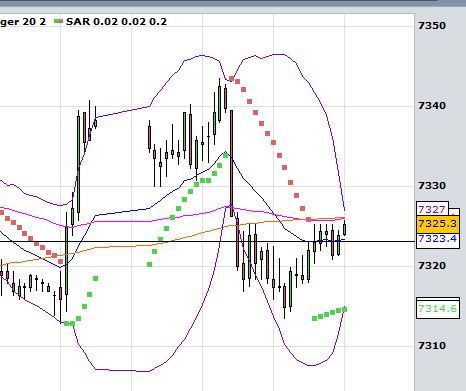Click the Bollinger 20 2 legend text
This screenshot has width=466, height=391.
pos(23,22)
